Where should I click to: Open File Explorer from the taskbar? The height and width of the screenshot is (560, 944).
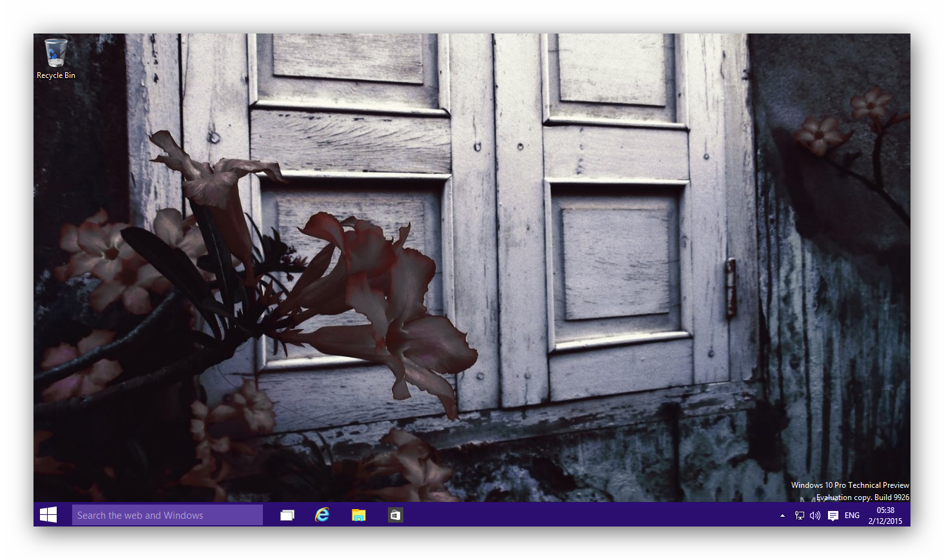tap(358, 515)
